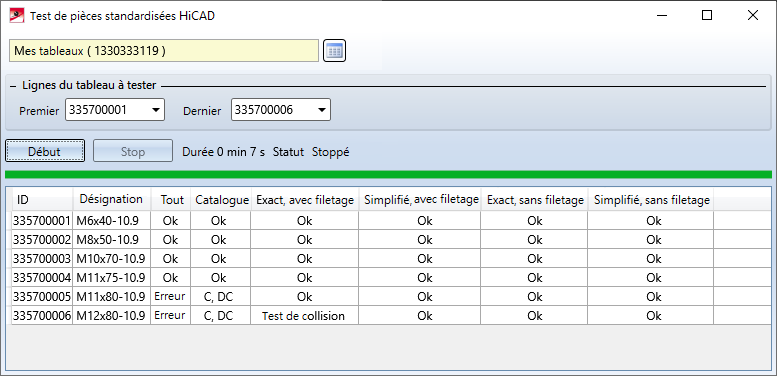The width and height of the screenshot is (777, 376).
Task: Click the Début button
Action: (x=45, y=151)
